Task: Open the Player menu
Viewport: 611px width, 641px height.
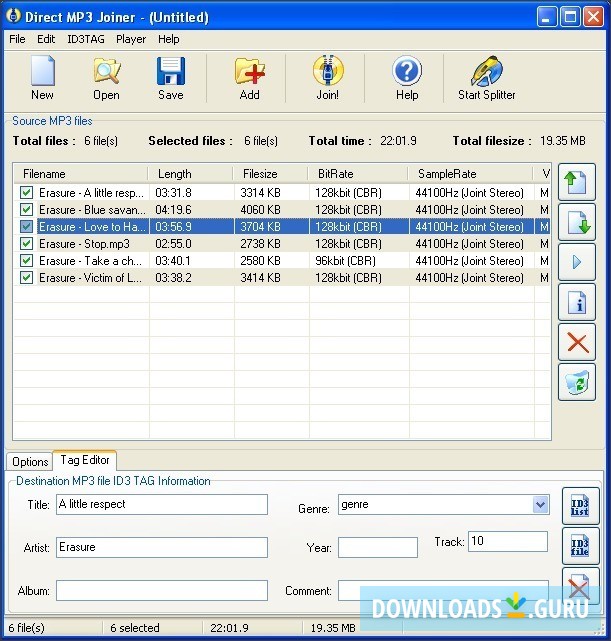Action: point(131,39)
